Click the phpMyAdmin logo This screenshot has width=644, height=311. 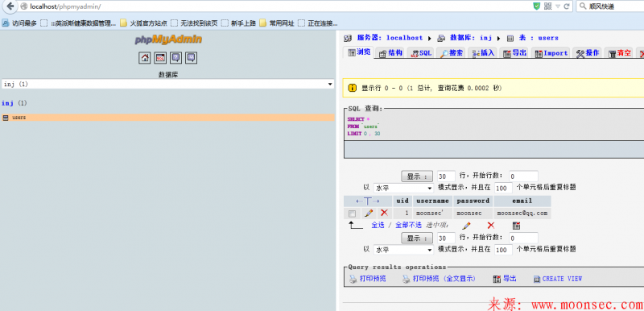click(x=168, y=39)
